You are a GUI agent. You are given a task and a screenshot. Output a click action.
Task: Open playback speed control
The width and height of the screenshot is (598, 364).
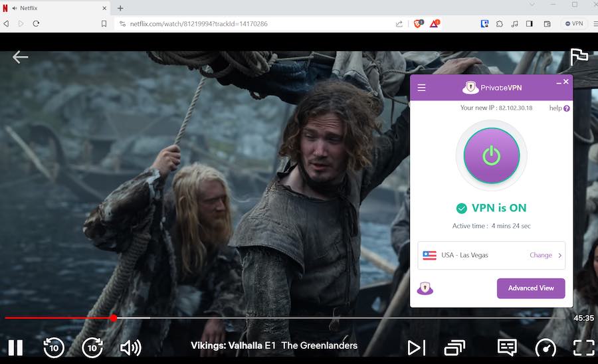coord(546,347)
